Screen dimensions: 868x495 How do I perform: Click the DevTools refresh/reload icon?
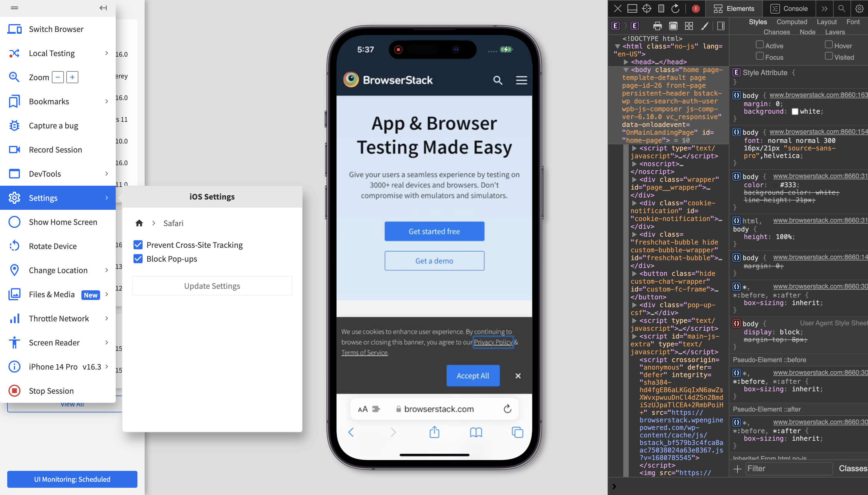(675, 8)
